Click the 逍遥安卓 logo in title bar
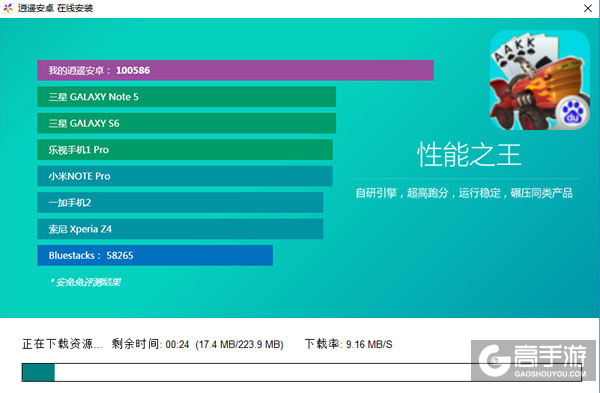 [8, 8]
